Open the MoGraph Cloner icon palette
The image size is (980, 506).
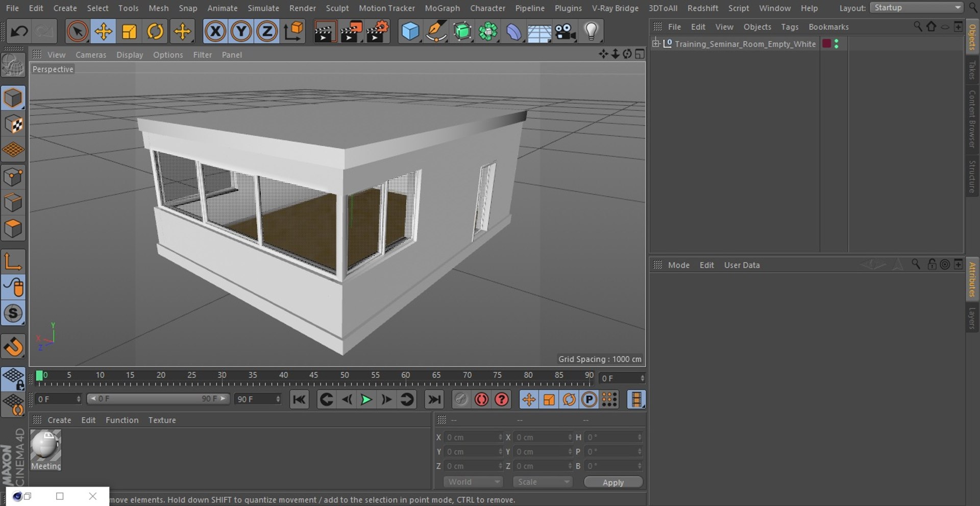tap(488, 32)
